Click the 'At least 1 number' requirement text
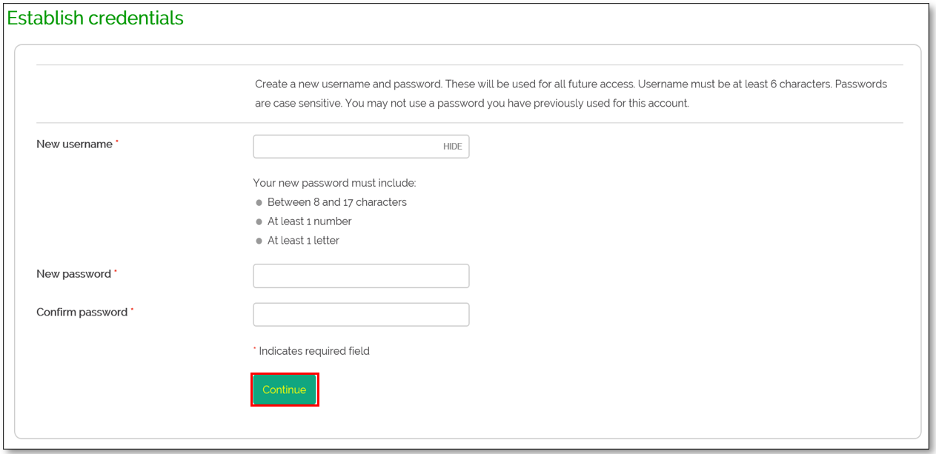Image resolution: width=936 pixels, height=454 pixels. pyautogui.click(x=309, y=221)
